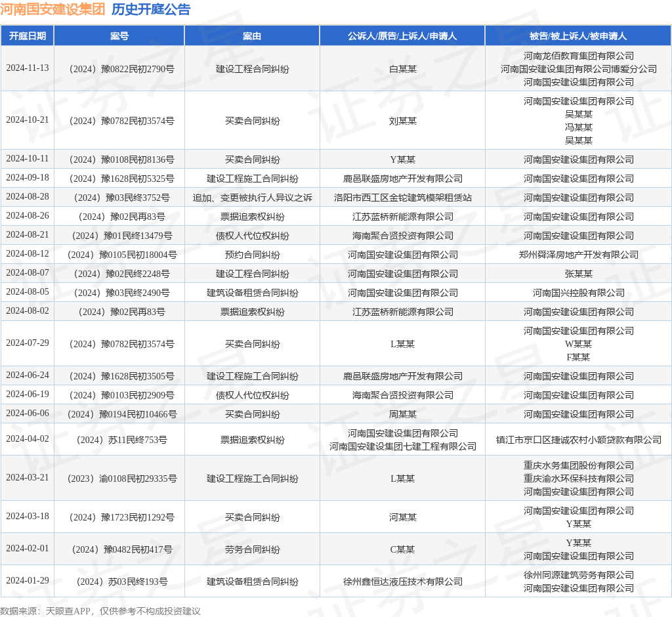Viewport: 672px width, 617px height.
Task: Click defendant 河南国兴控股有限公司
Action: 578,293
